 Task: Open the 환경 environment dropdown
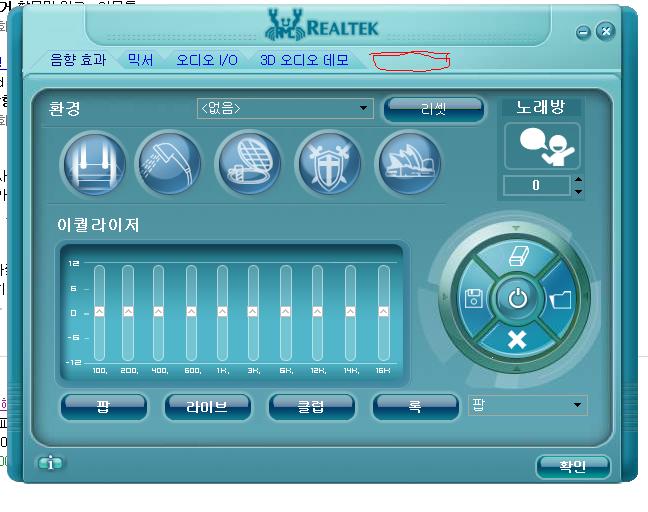(x=285, y=108)
